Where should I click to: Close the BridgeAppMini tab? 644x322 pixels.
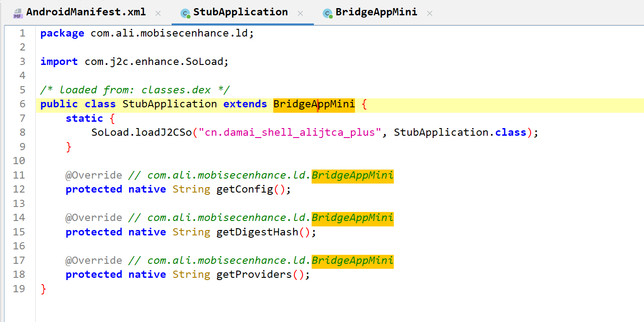[x=429, y=14]
